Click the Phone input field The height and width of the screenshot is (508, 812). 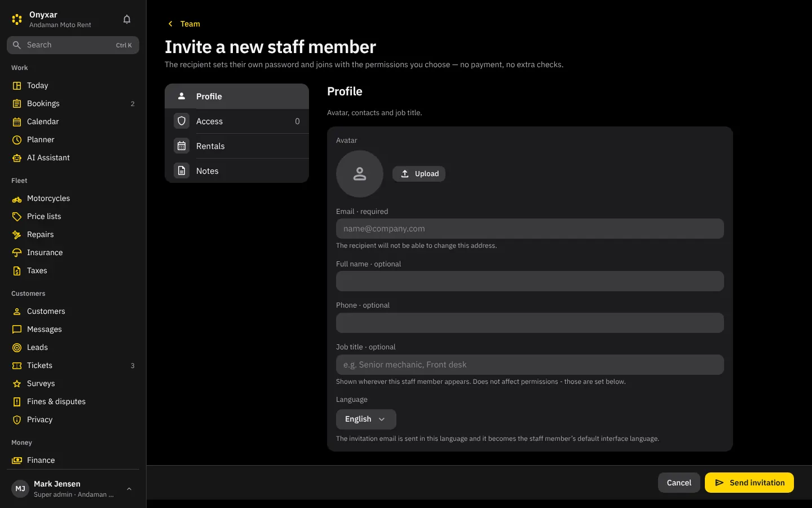pyautogui.click(x=530, y=323)
